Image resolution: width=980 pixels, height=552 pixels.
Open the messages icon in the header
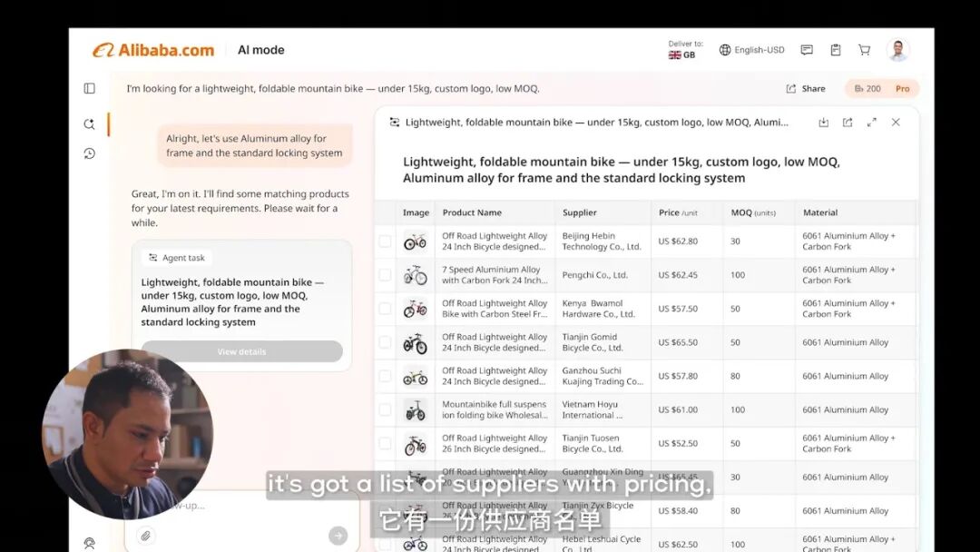click(x=807, y=50)
